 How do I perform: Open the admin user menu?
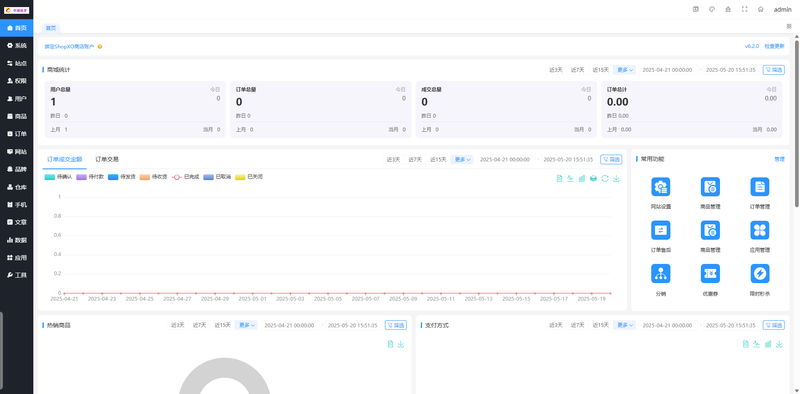[x=783, y=9]
